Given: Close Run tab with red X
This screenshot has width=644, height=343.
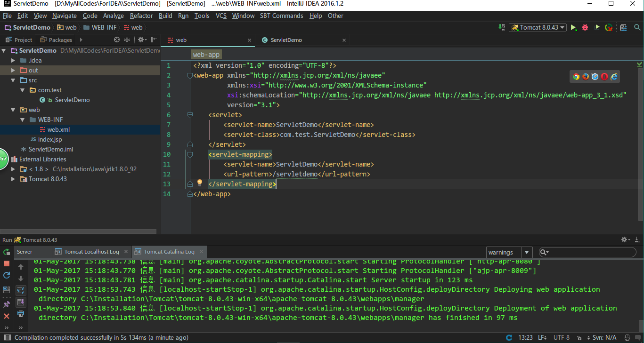Looking at the screenshot, I should point(7,316).
